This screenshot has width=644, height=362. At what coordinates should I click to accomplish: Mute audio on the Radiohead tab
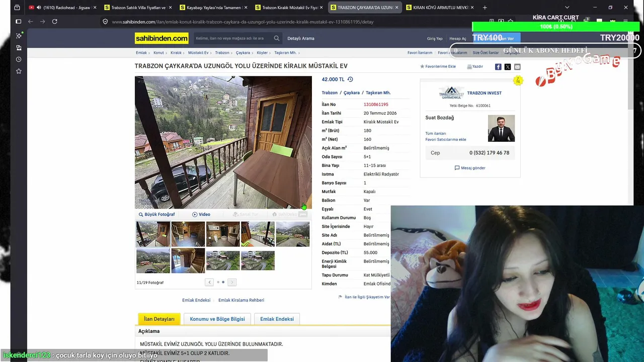click(x=39, y=8)
